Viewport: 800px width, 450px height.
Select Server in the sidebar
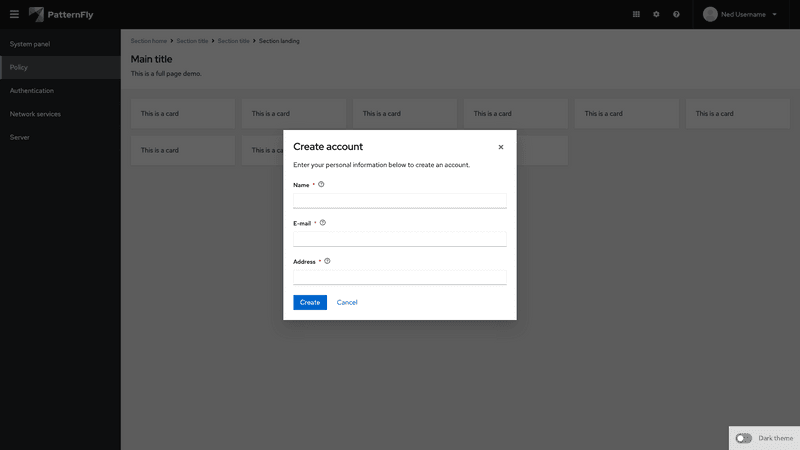click(20, 137)
